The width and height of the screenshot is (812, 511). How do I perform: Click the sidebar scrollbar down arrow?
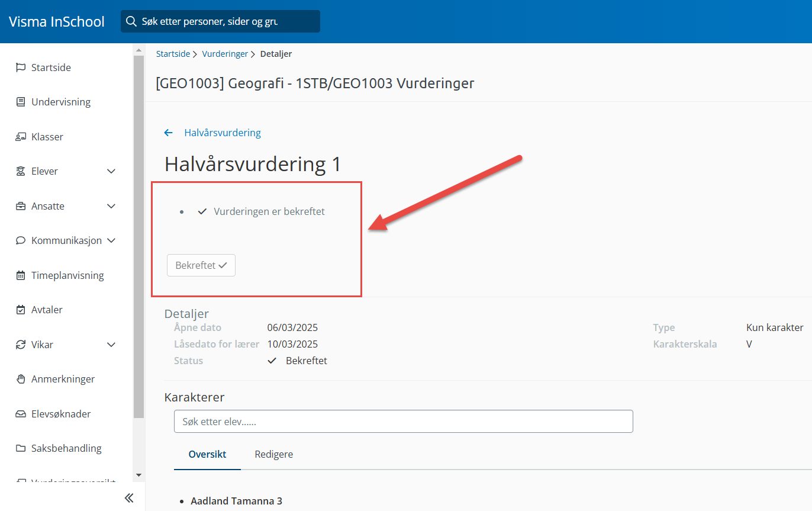139,475
